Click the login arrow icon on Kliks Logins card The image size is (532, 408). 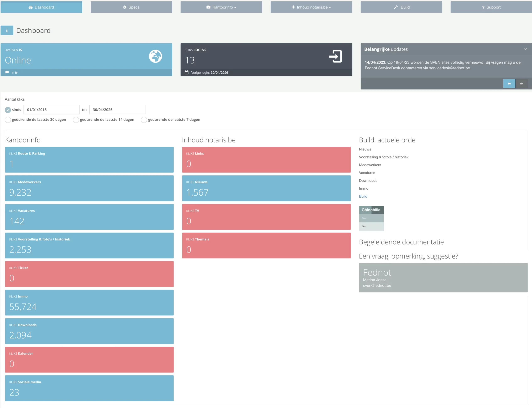[x=335, y=56]
